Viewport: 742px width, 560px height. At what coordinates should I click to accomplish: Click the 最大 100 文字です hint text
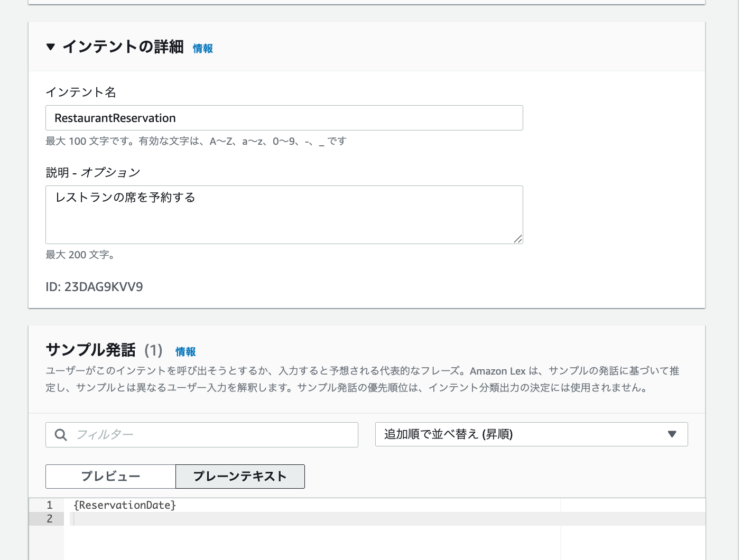[196, 141]
